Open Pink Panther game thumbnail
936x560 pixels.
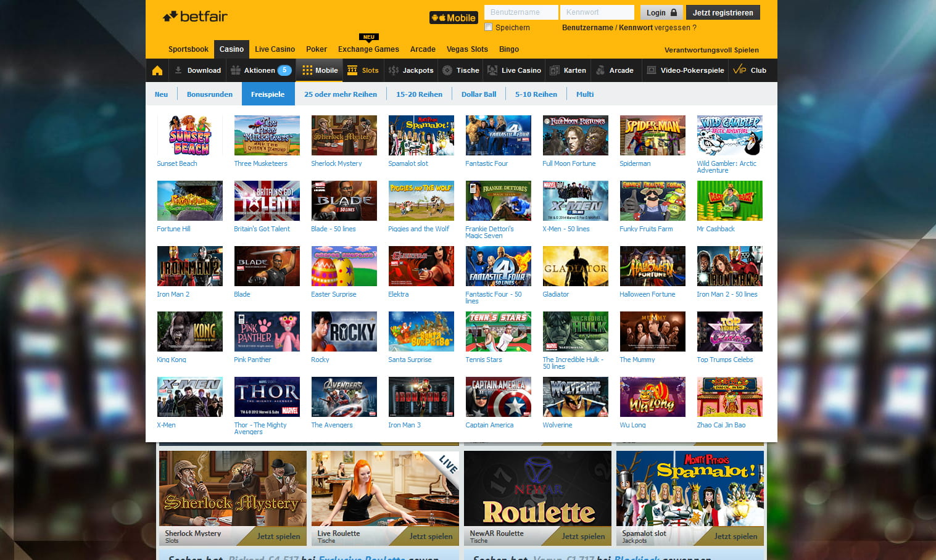[x=267, y=331]
